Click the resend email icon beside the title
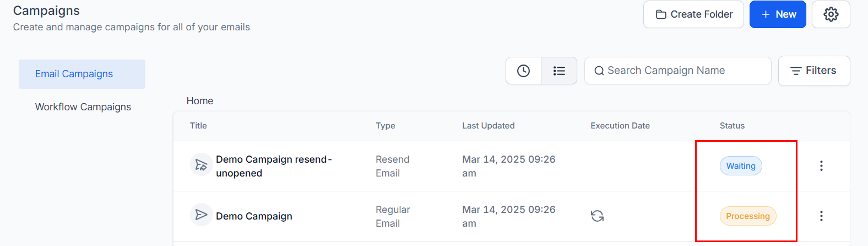 (202, 164)
